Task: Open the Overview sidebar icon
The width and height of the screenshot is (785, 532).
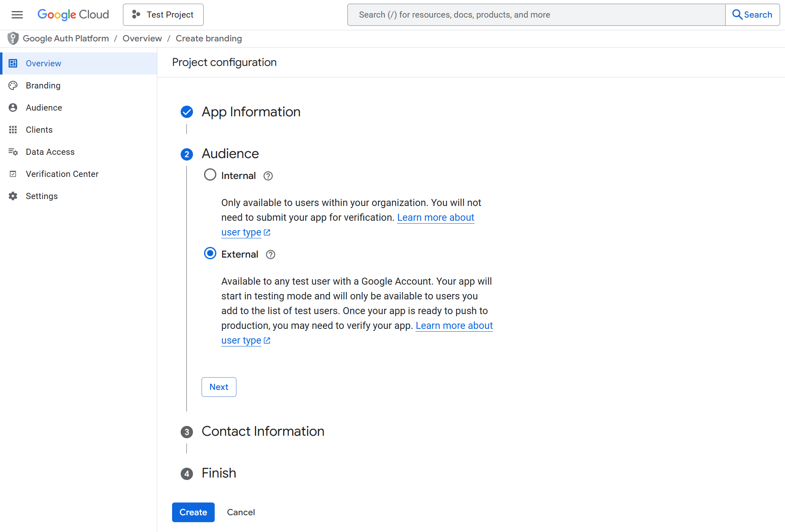Action: pyautogui.click(x=13, y=63)
